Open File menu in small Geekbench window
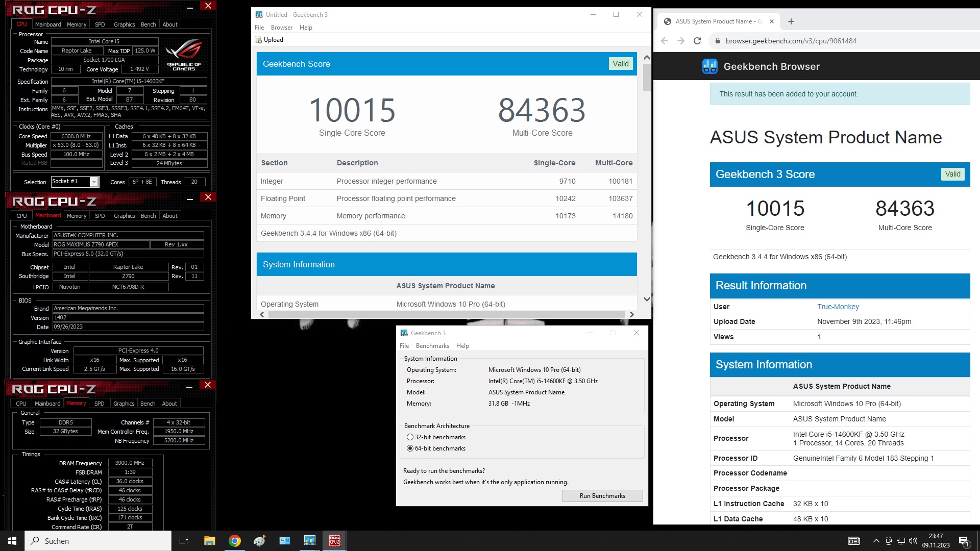Viewport: 980px width, 551px height. (404, 346)
